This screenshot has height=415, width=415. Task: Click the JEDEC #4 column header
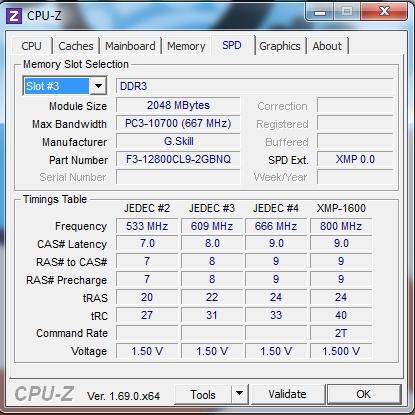276,208
